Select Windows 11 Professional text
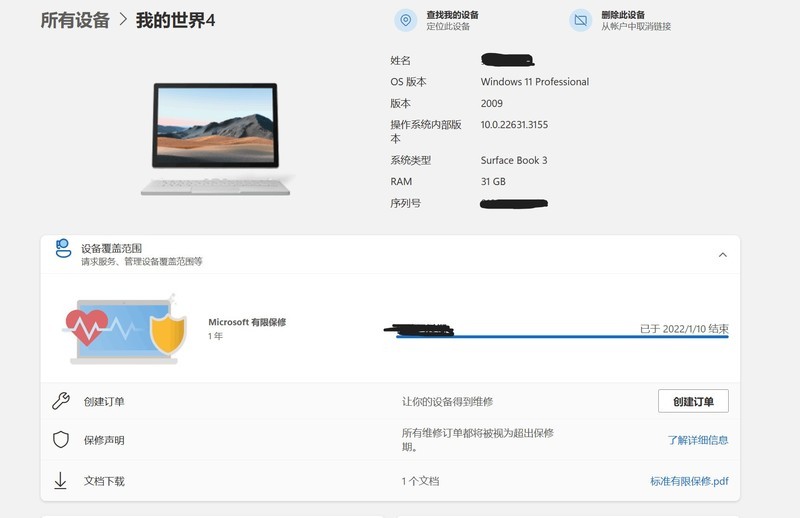The width and height of the screenshot is (800, 518). (535, 82)
